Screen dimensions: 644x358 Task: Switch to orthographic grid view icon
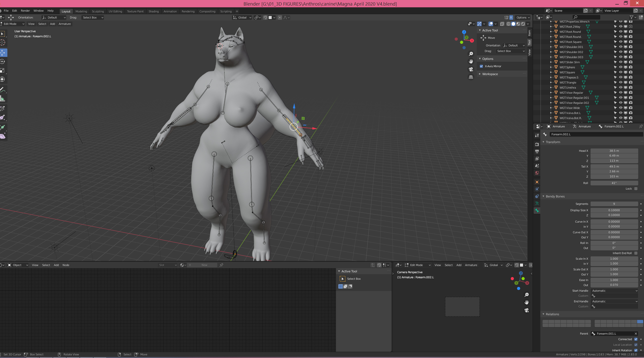click(x=471, y=77)
